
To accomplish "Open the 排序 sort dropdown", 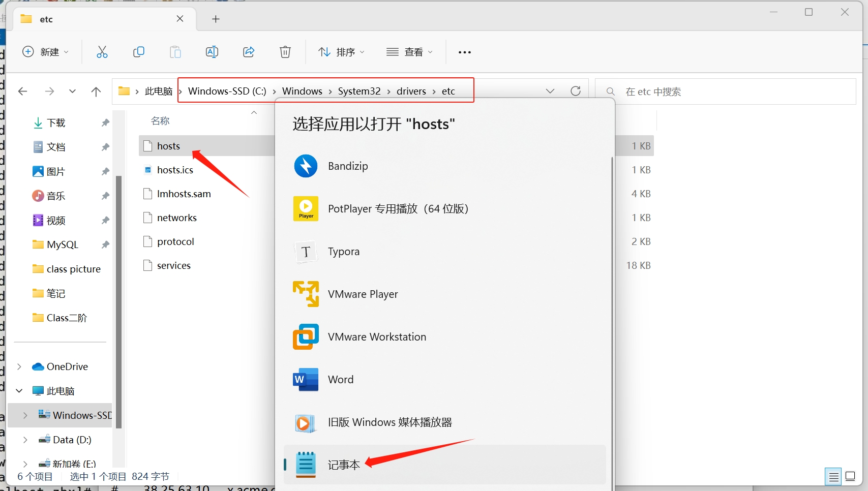I will pos(341,52).
